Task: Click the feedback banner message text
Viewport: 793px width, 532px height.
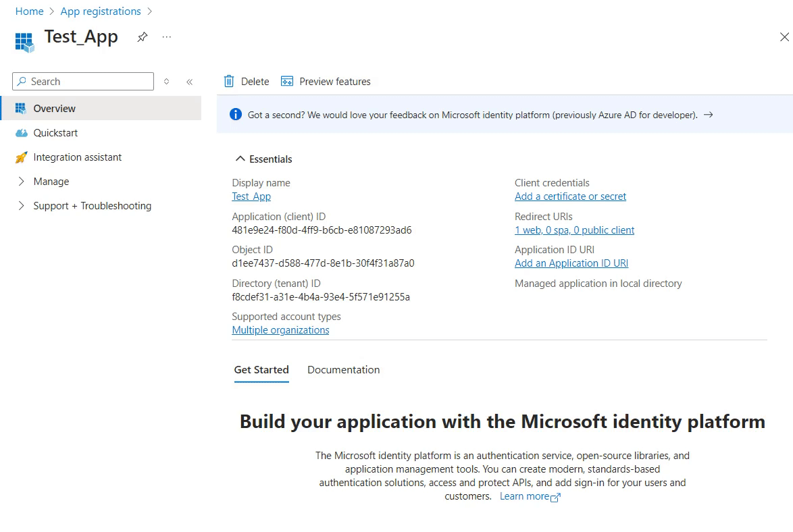Action: (472, 115)
